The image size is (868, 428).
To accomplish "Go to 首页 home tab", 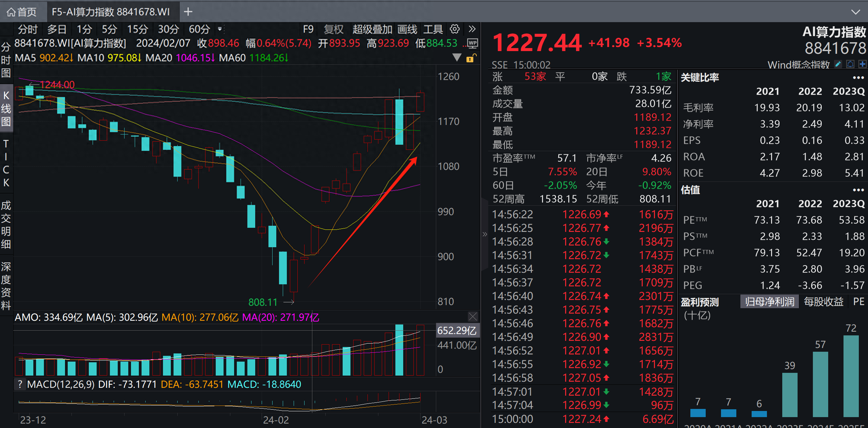I will point(22,12).
